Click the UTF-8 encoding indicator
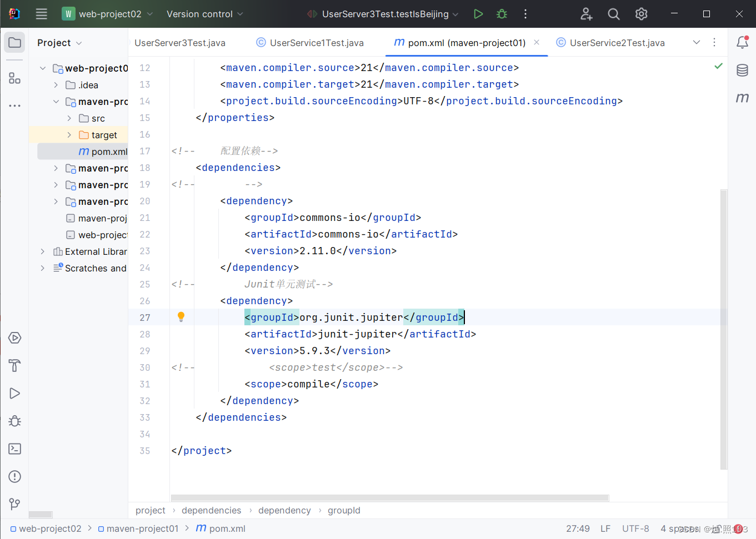756x539 pixels. click(635, 528)
